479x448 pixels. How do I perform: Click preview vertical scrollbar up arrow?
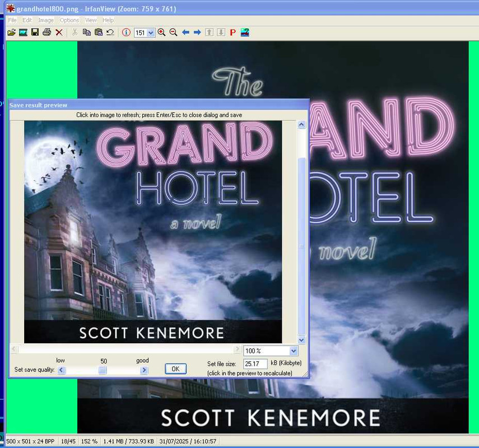click(301, 124)
